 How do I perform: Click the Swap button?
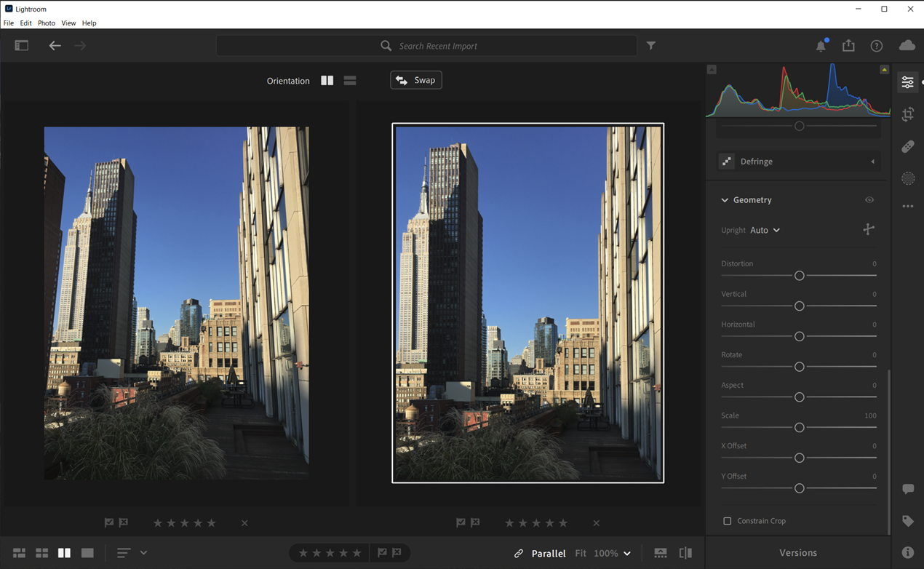pos(415,80)
